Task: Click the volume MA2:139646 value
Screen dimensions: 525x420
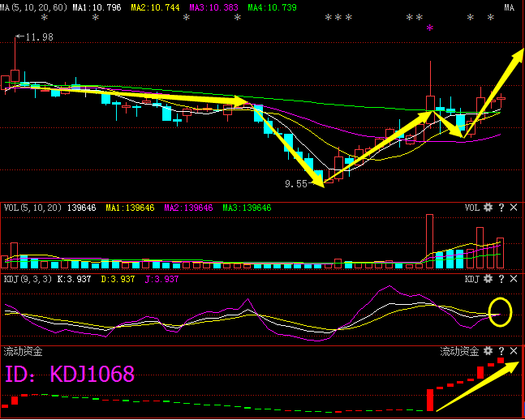Action: click(x=188, y=208)
